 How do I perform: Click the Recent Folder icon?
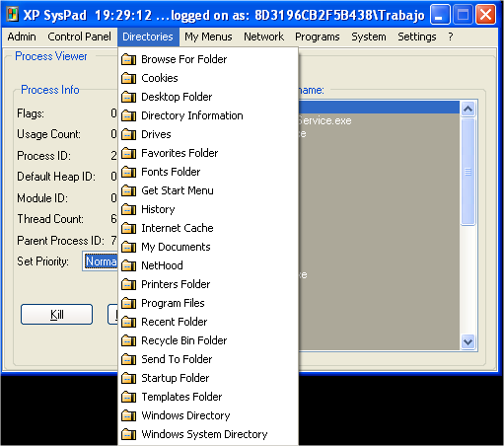click(x=128, y=322)
